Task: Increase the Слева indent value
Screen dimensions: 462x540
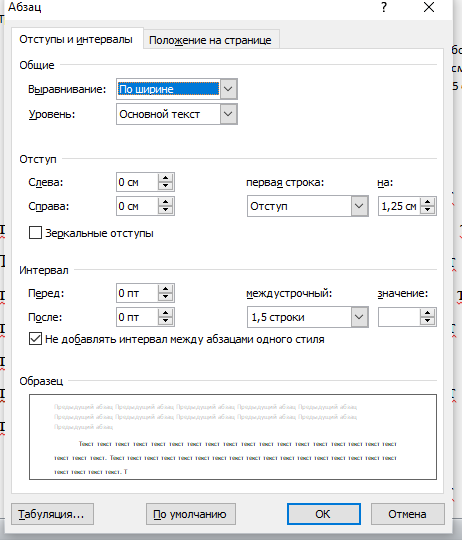Action: click(166, 178)
